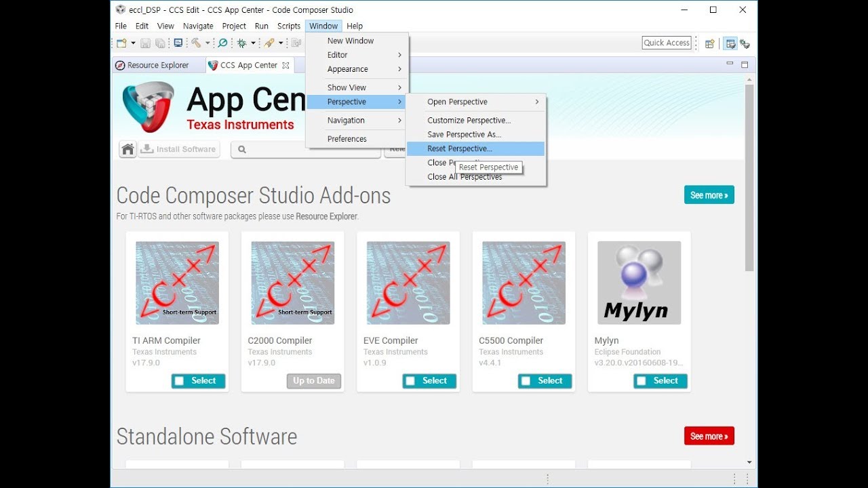Minimize the editor area view

click(730, 64)
